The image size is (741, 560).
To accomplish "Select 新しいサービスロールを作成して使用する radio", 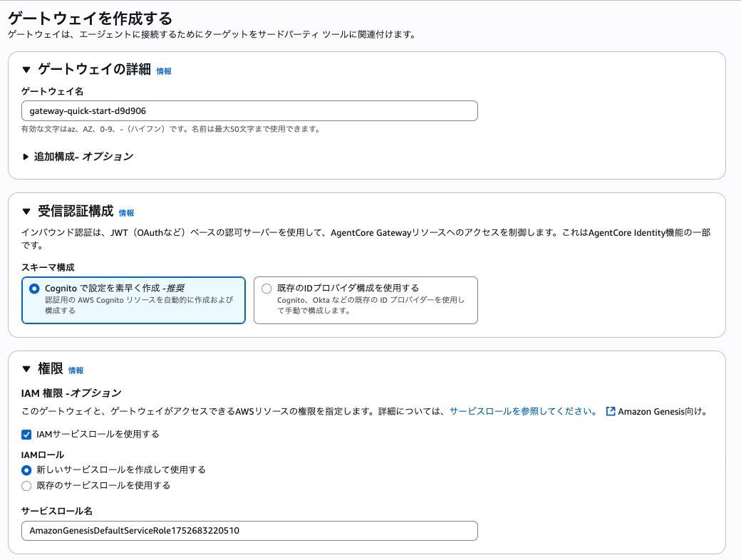I will [x=26, y=470].
